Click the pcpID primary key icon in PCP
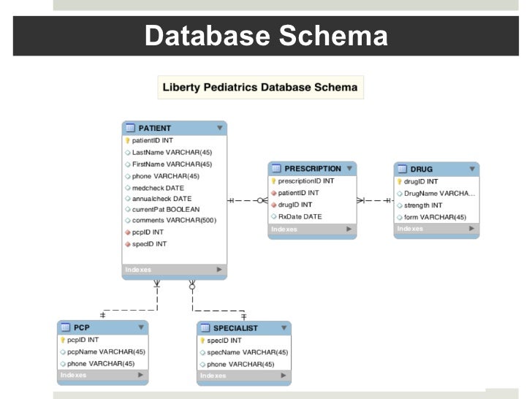 63,340
